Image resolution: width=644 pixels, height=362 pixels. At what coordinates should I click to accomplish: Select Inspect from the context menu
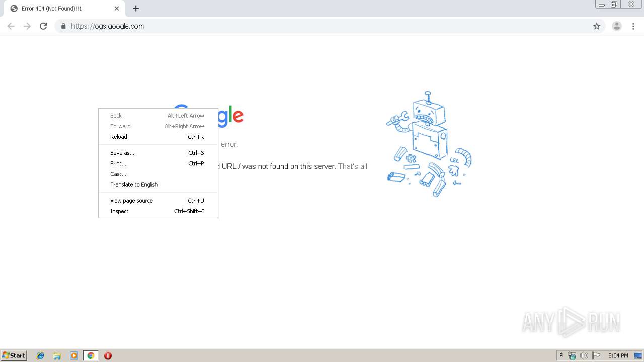click(158, 211)
